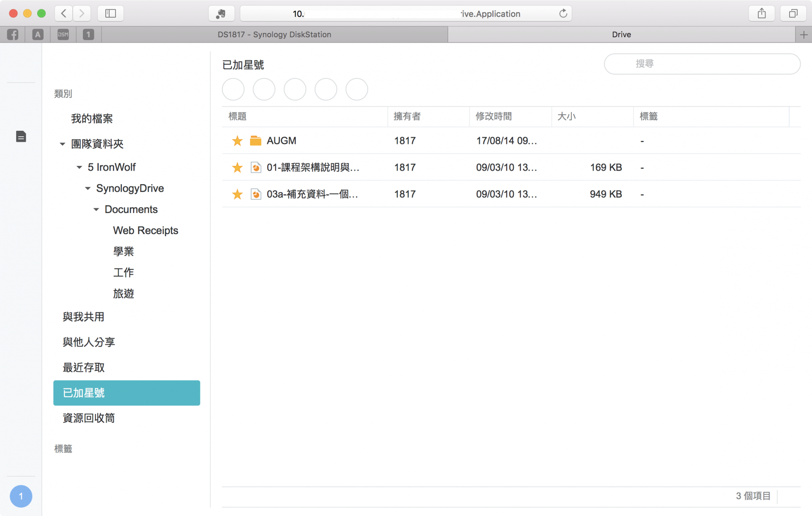
Task: Open the DSM pinned tab
Action: (x=63, y=35)
